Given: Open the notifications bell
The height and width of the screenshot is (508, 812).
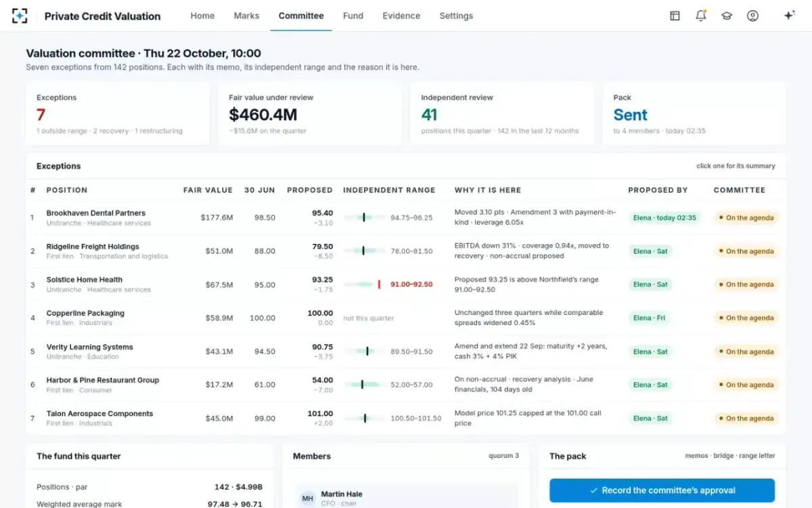Looking at the screenshot, I should (701, 16).
